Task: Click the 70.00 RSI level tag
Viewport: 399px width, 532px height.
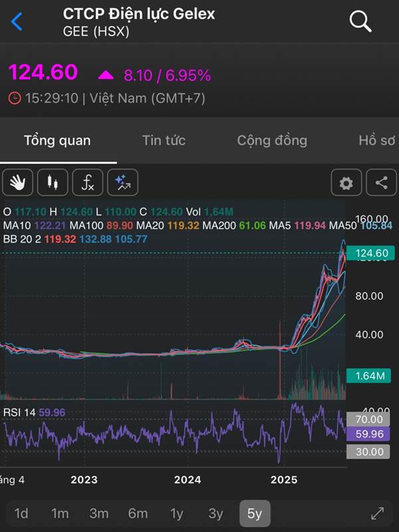Action: tap(368, 420)
